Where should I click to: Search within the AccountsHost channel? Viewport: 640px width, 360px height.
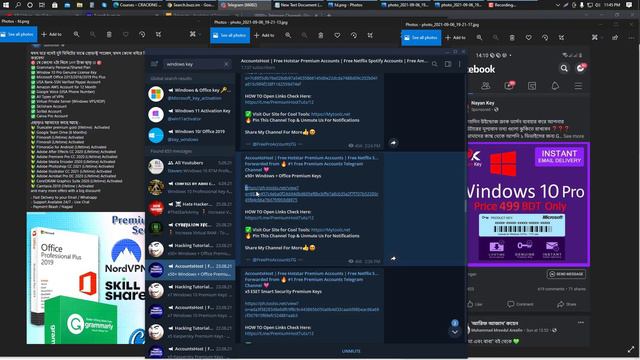(x=435, y=64)
